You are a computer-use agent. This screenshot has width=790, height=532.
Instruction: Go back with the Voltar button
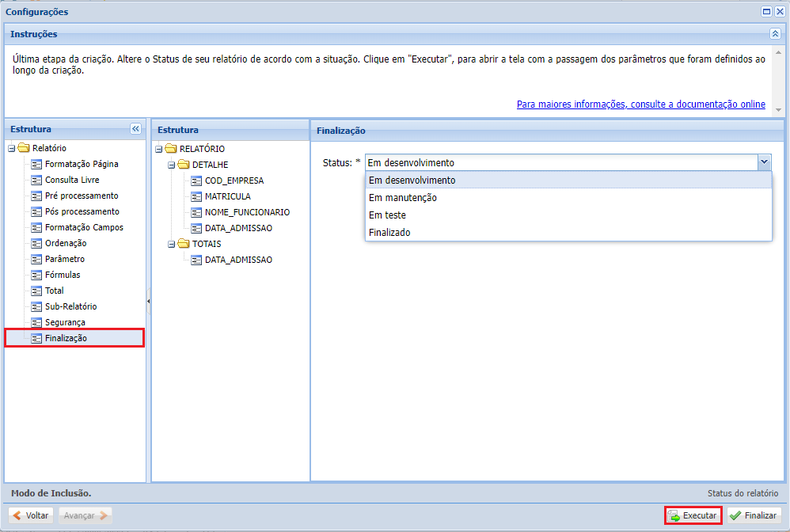pyautogui.click(x=31, y=515)
